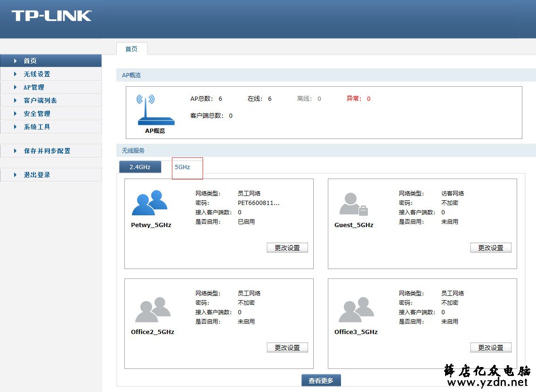Open the 首页 sidebar menu item

pyautogui.click(x=51, y=61)
